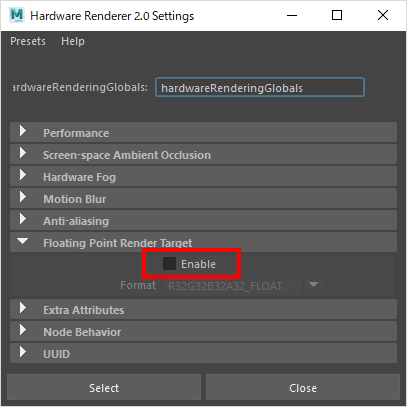Enable the Floating Point Render Target checkbox

169,264
